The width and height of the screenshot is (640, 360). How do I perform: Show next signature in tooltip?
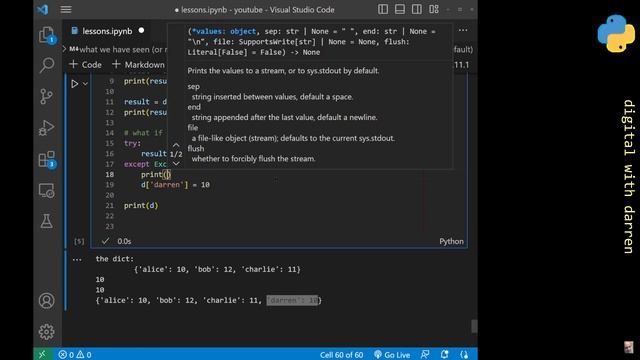coord(176,164)
